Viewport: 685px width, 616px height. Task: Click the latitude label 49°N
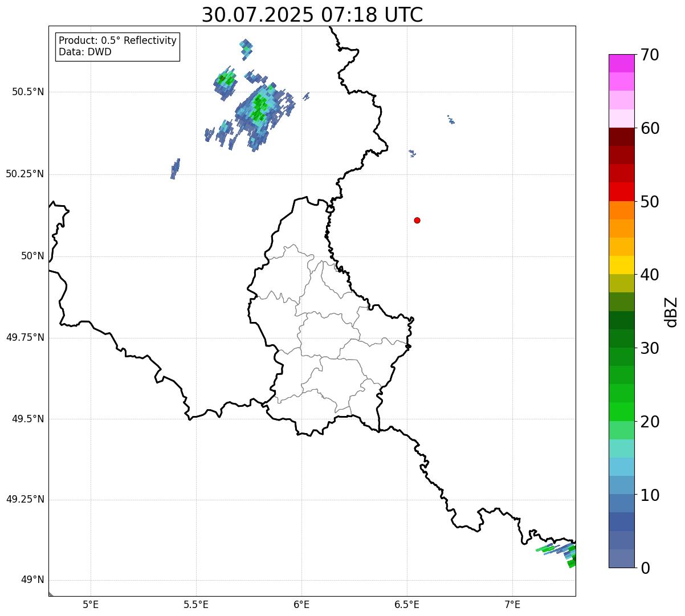(32, 580)
